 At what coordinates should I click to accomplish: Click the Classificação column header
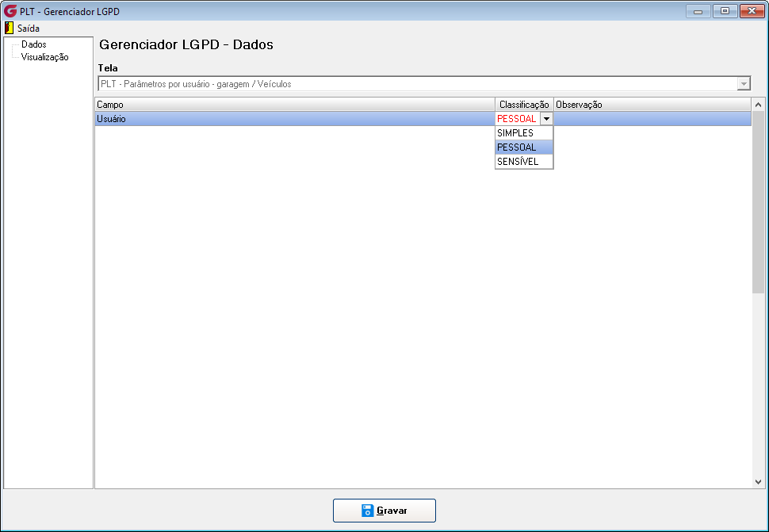click(x=524, y=105)
